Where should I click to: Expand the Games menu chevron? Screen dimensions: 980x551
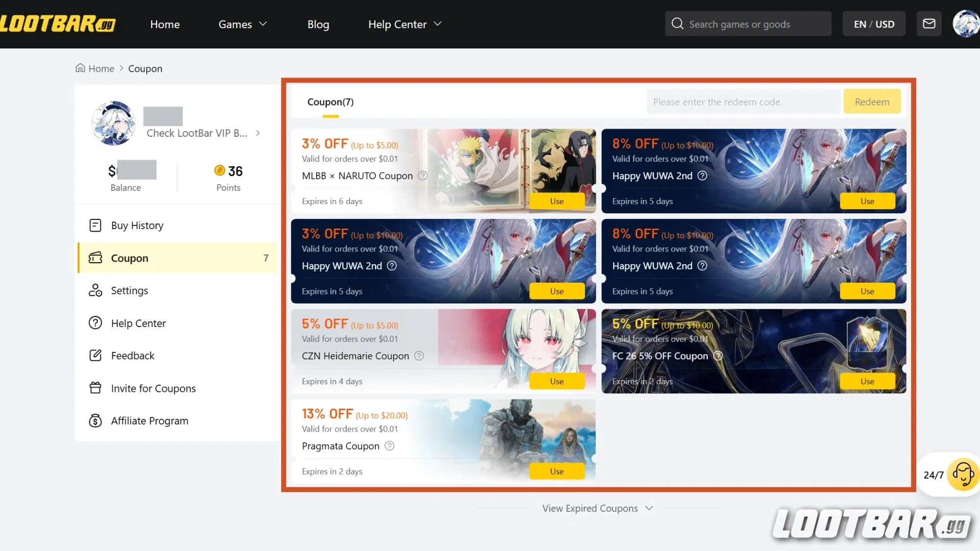coord(263,24)
